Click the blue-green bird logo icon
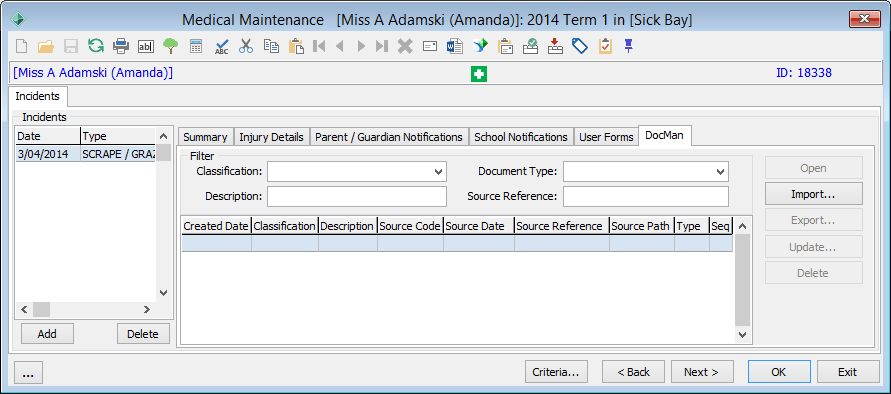The width and height of the screenshot is (891, 394). click(481, 47)
